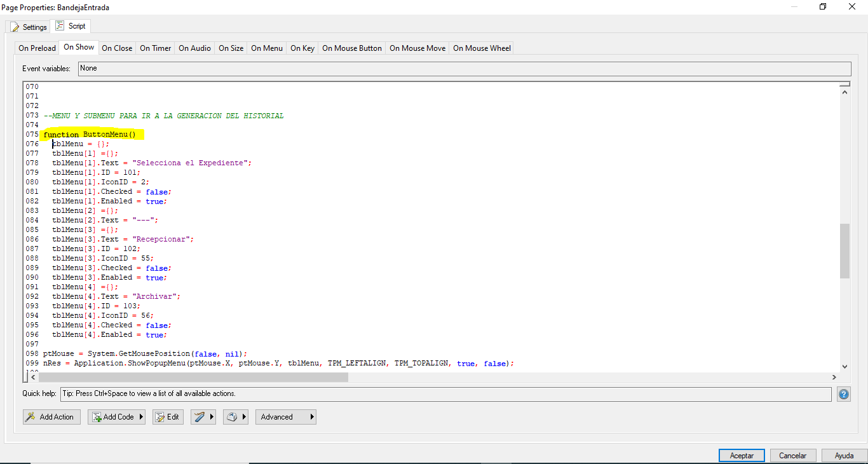Click the Application.ShowPopupMenu code line

pos(278,364)
